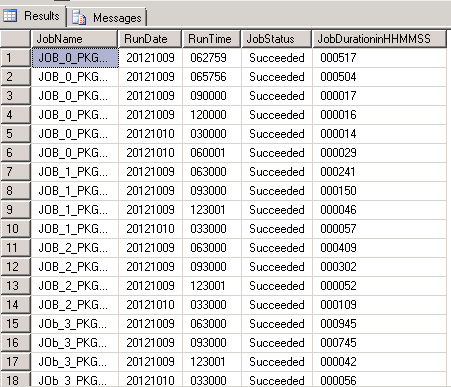Click duration value 000029

click(338, 153)
